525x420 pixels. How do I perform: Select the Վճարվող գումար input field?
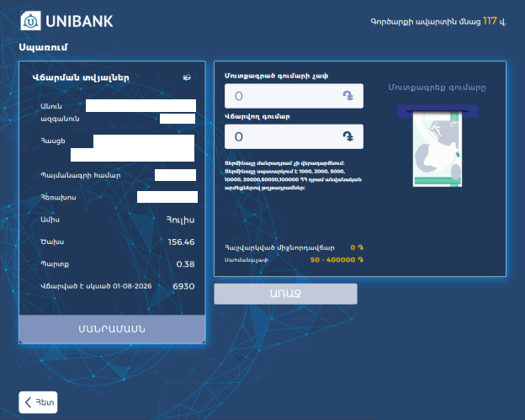click(294, 136)
